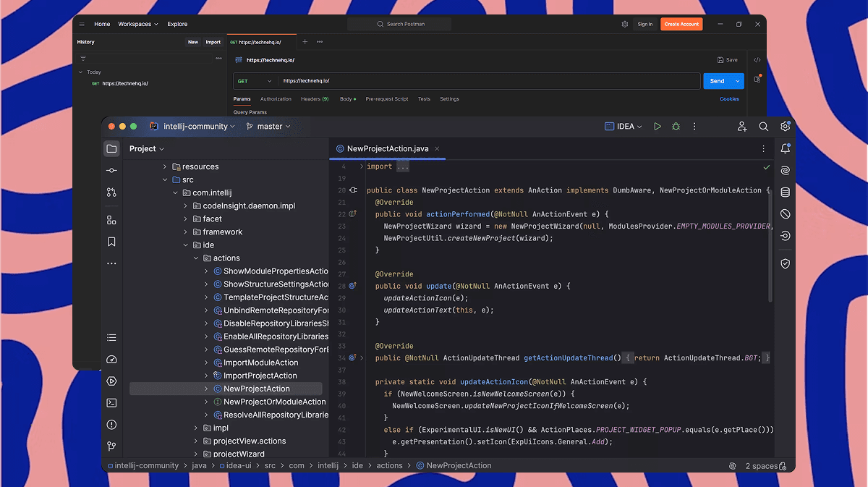The image size is (868, 487).
Task: Open the Project view selector dropdown
Action: pos(147,148)
